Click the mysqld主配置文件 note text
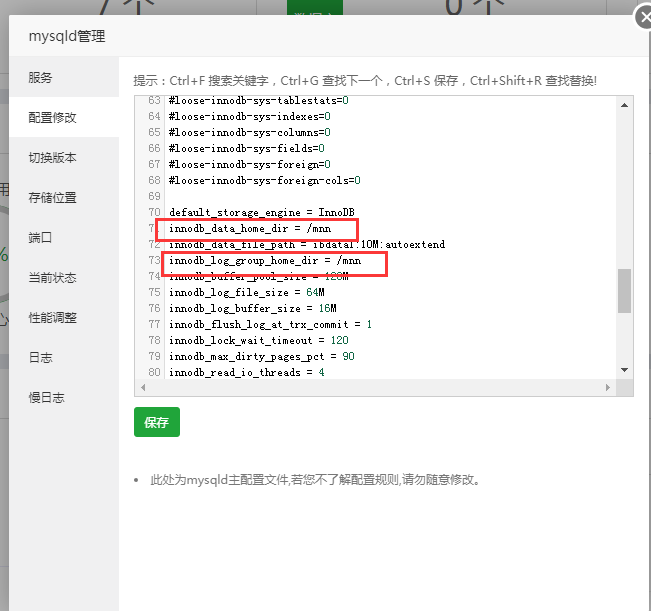 click(x=315, y=480)
